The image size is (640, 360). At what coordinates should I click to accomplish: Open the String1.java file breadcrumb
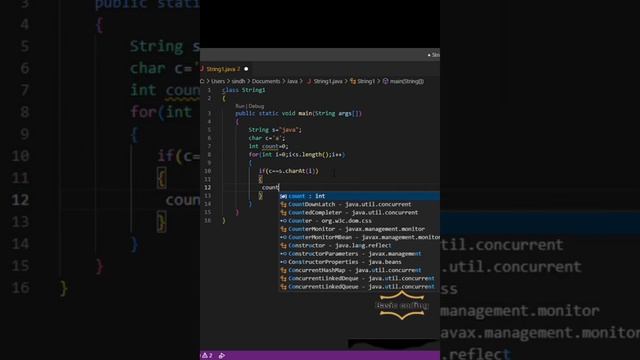(x=328, y=81)
